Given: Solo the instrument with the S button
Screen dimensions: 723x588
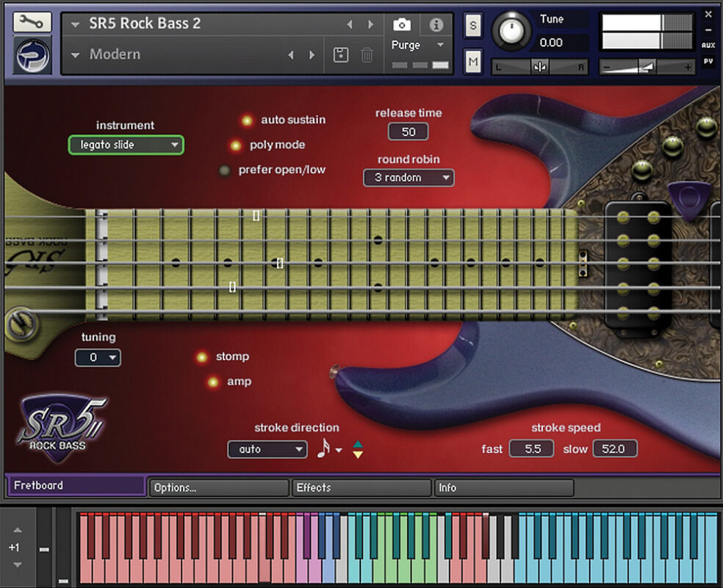Looking at the screenshot, I should tap(472, 25).
